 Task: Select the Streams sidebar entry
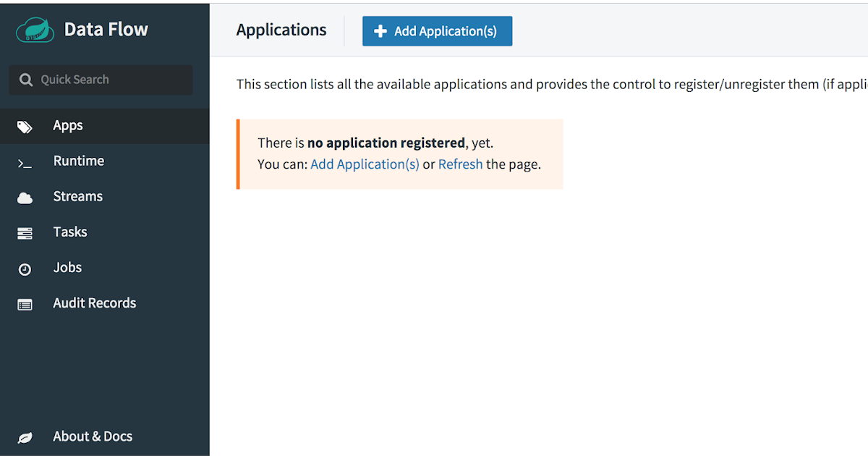[77, 196]
